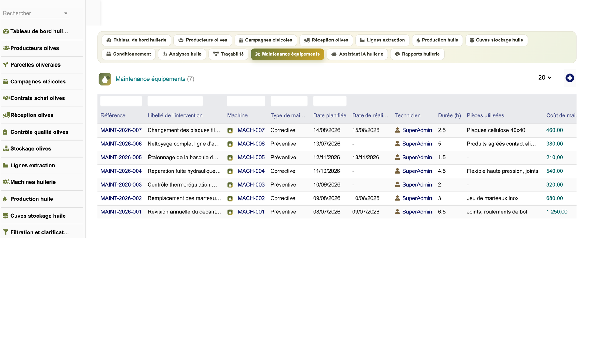589x364 pixels.
Task: Click the sidebar Campagnes oléicoles calendar icon
Action: [5, 82]
